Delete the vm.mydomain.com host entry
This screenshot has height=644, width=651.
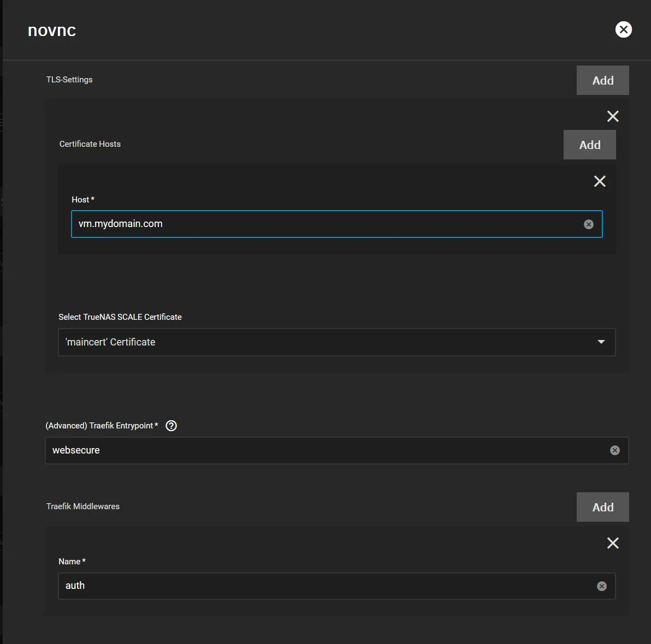(x=600, y=181)
